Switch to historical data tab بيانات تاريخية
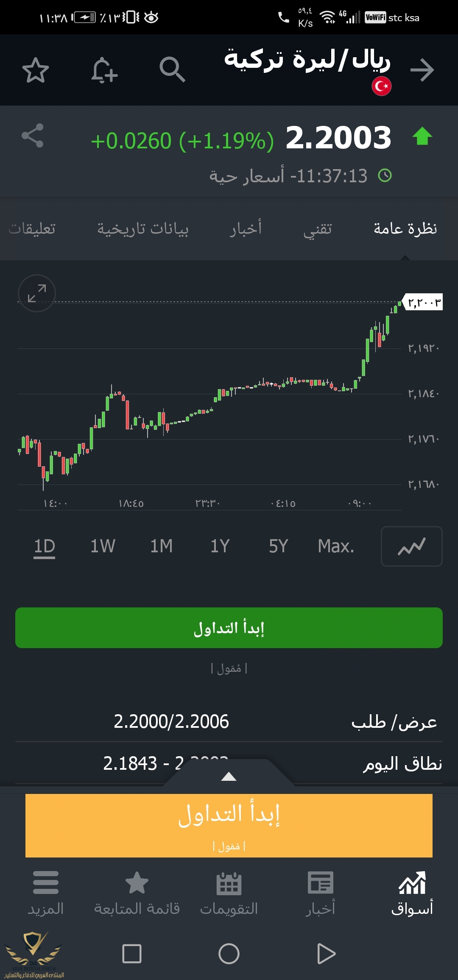The width and height of the screenshot is (458, 980). click(x=143, y=229)
